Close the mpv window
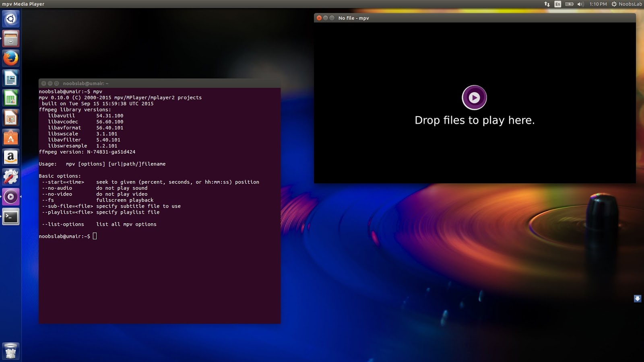 [319, 18]
